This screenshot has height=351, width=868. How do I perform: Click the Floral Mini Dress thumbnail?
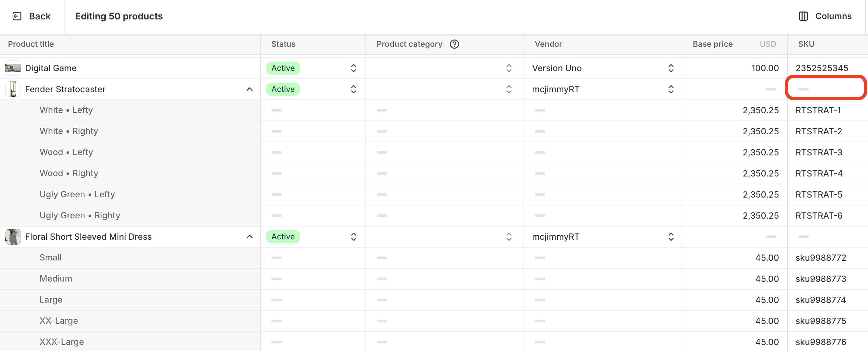coord(13,237)
